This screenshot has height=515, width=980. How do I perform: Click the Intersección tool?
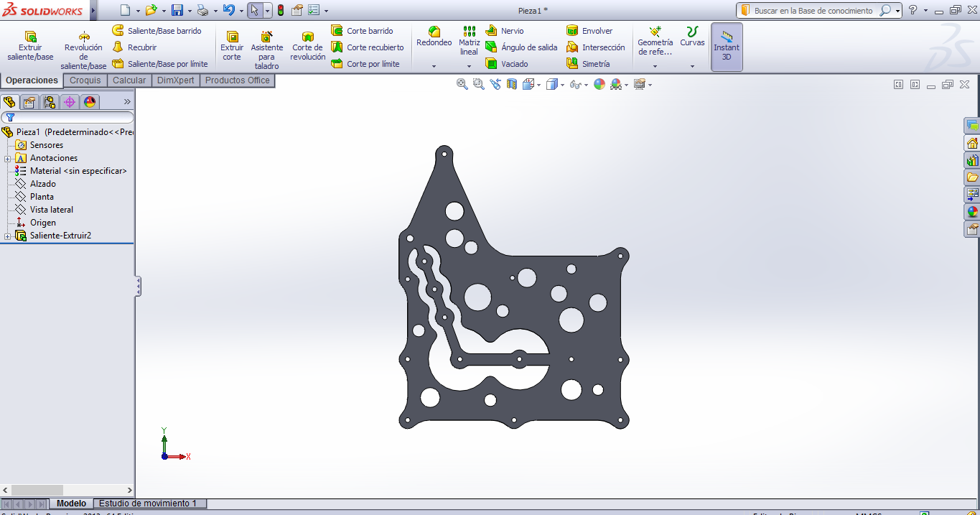(595, 47)
